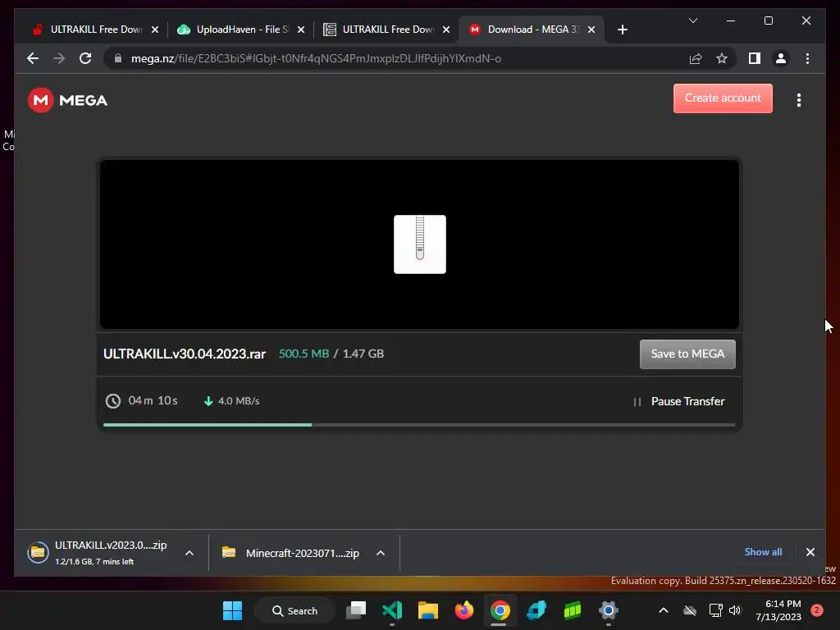This screenshot has width=840, height=630.
Task: Open clock and calendar at 6:14 PM
Action: point(778,610)
